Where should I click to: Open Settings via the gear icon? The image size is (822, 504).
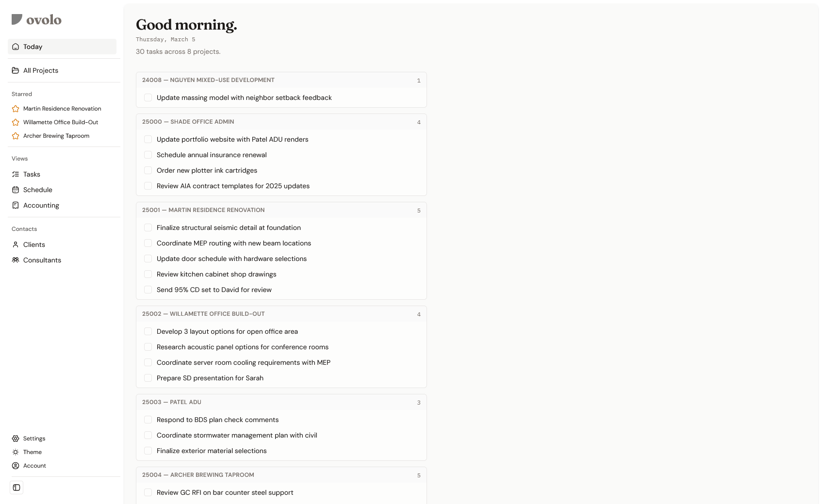click(x=16, y=439)
